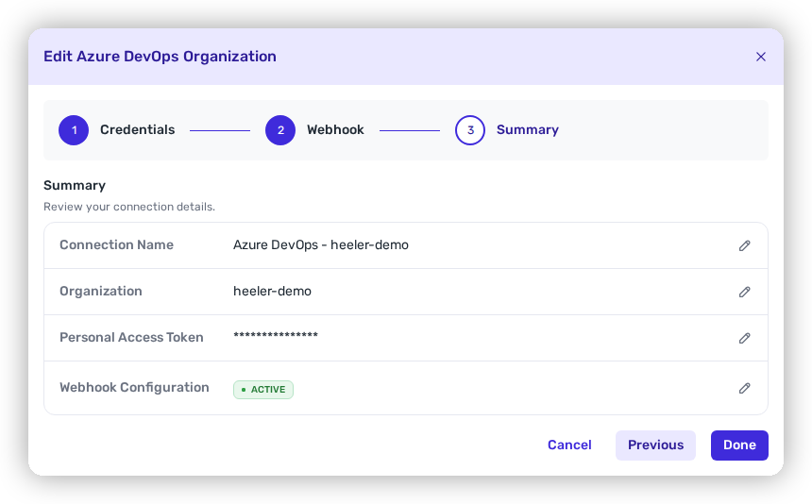Click the edit pencil for Organization row

tap(744, 292)
